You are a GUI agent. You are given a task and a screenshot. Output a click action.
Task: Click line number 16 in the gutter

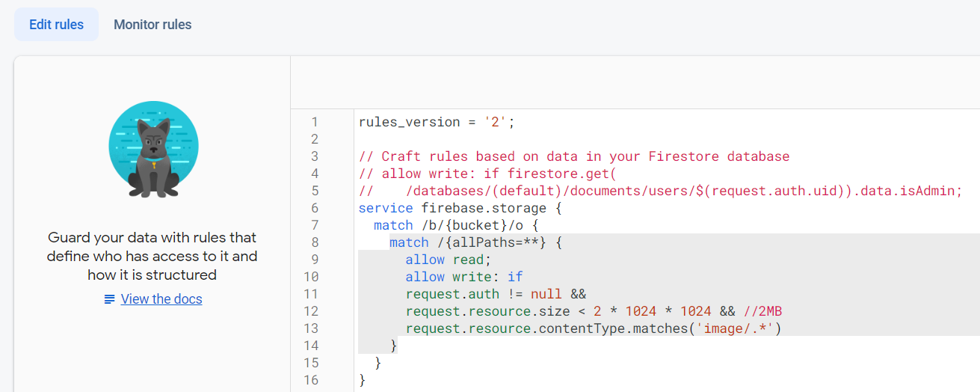(x=311, y=380)
